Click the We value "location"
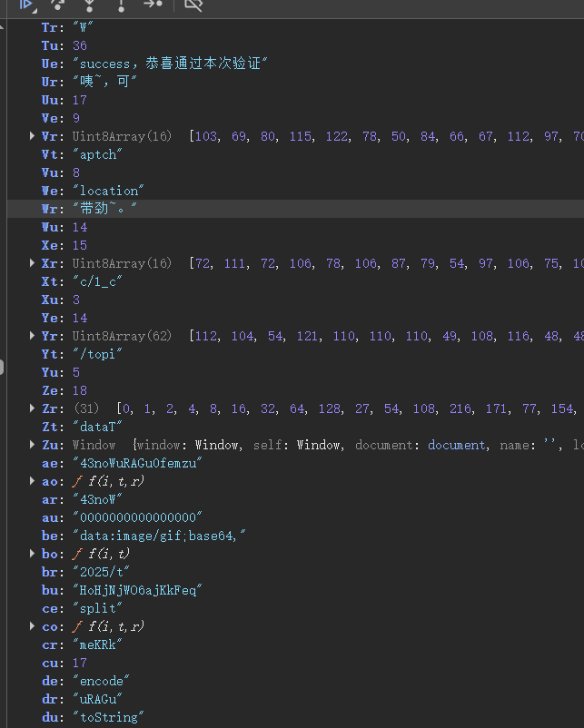 tap(108, 191)
